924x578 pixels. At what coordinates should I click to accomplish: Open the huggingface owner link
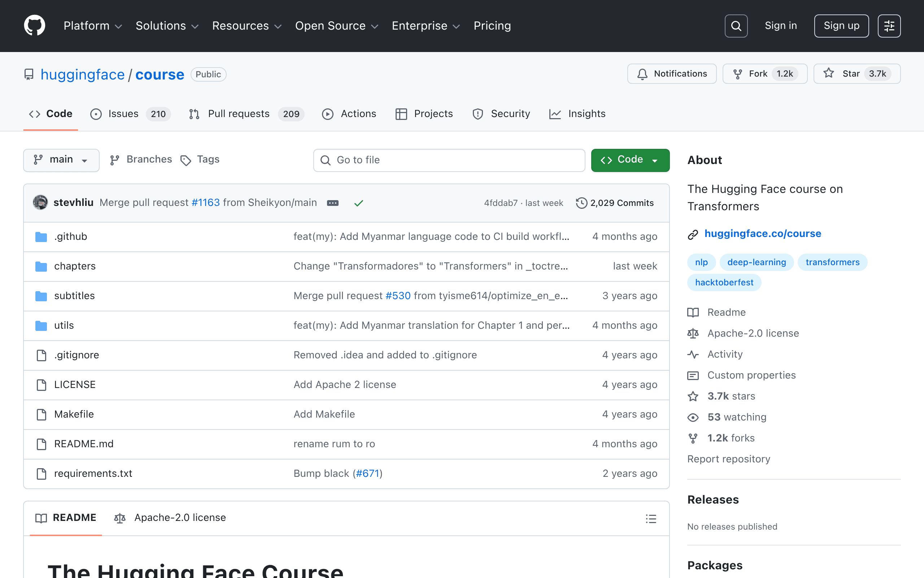[82, 74]
